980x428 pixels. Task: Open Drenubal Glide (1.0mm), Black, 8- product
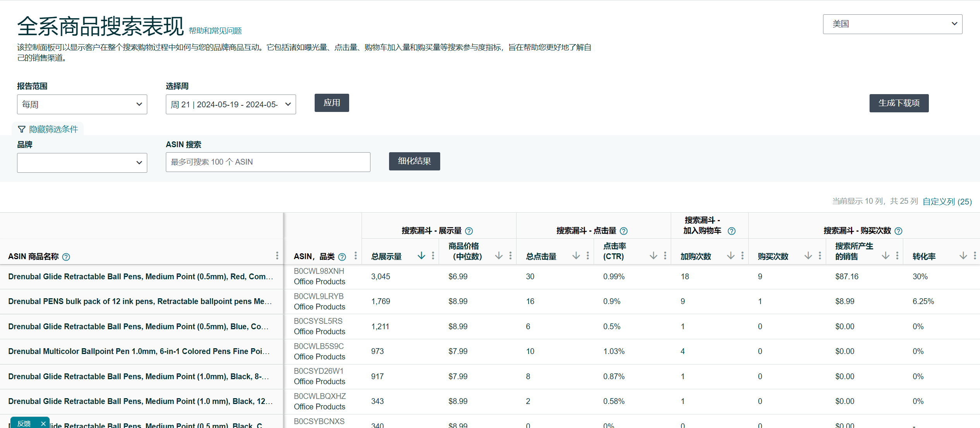tap(138, 376)
